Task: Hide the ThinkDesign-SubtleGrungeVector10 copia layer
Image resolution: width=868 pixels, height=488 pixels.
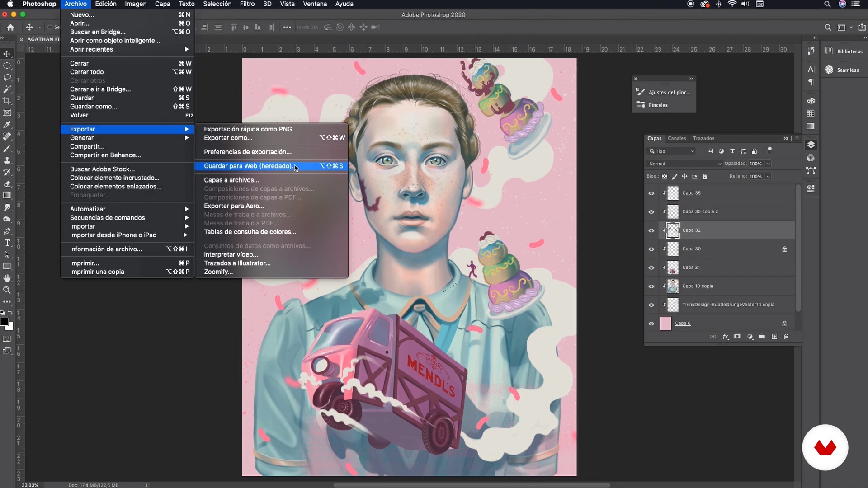Action: [x=651, y=305]
